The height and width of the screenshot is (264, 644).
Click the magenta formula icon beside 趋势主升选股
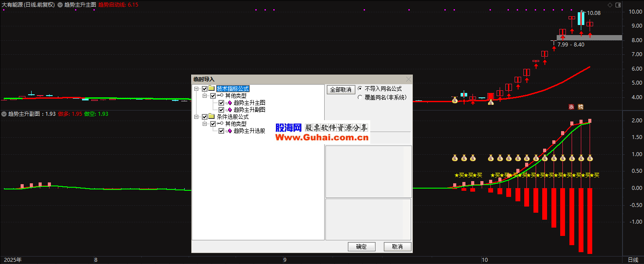(229, 131)
